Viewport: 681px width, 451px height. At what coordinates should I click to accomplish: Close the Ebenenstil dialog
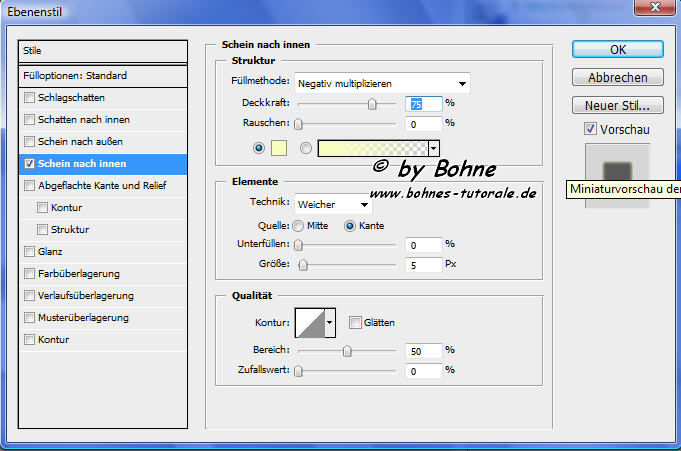(655, 7)
